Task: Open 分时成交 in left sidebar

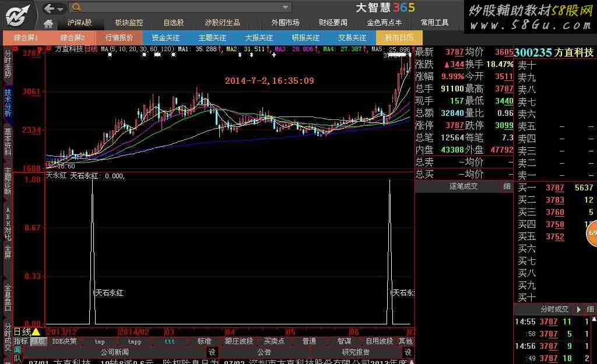Action: (8, 337)
